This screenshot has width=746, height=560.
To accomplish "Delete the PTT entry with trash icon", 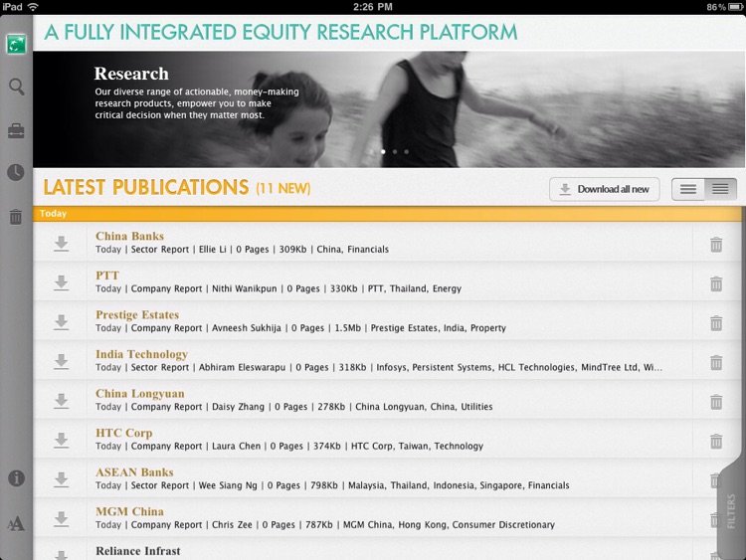I will [x=716, y=284].
